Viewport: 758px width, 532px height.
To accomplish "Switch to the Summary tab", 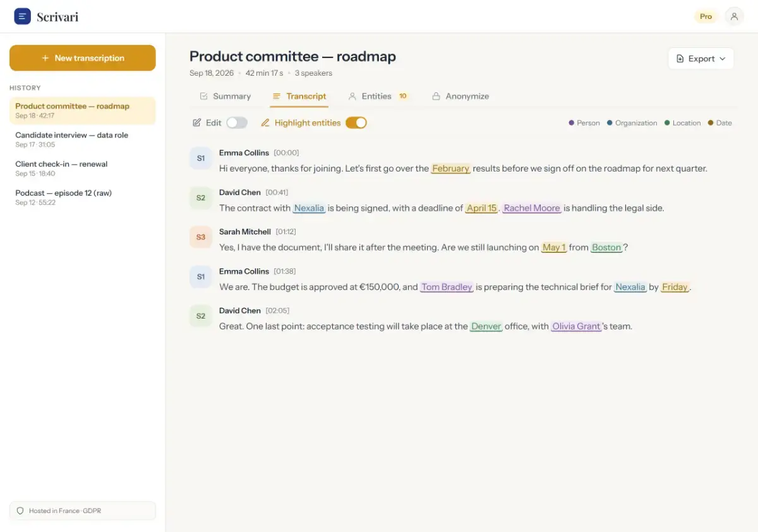I will click(226, 97).
